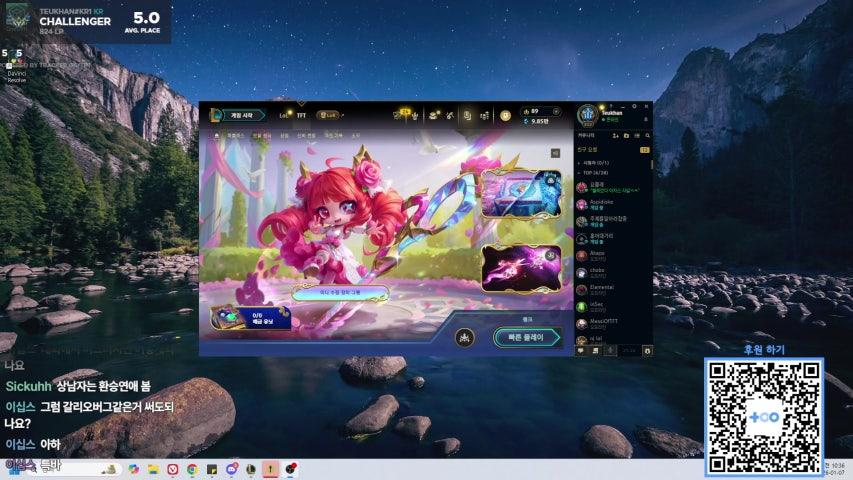
Task: Open the missions note icon at panel bottom
Action: 595,351
